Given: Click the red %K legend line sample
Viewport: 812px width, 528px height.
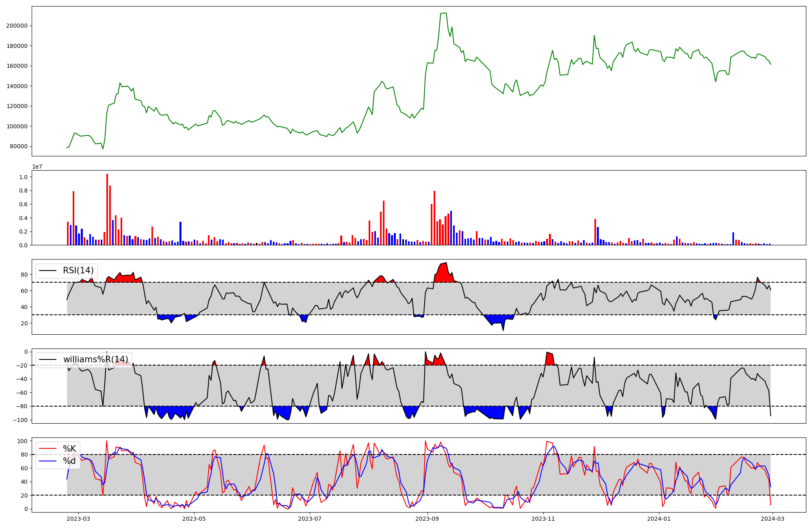Looking at the screenshot, I should 47,448.
